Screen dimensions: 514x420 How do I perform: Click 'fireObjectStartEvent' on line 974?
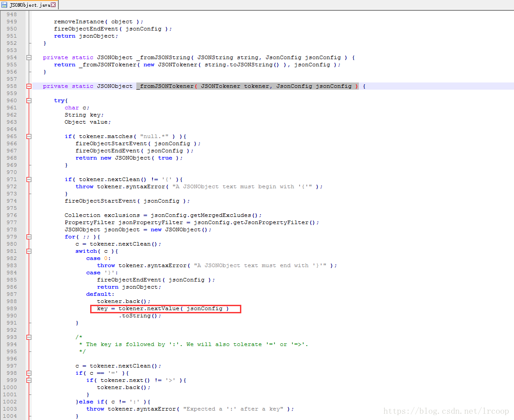(x=100, y=201)
